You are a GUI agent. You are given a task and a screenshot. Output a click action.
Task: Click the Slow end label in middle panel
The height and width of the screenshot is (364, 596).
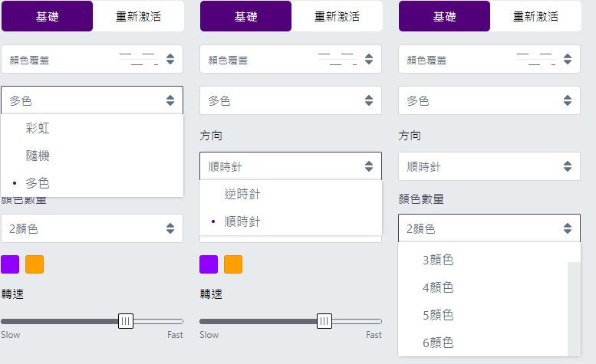tap(209, 335)
